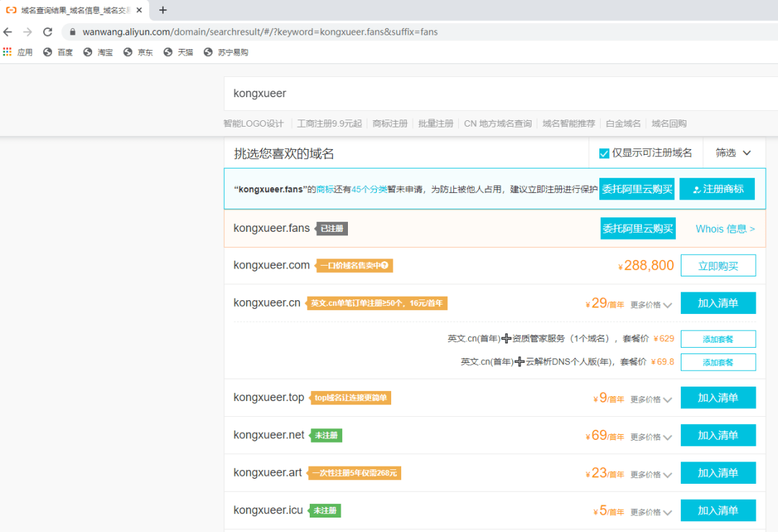
Task: Add kongxueer.top to list 加入清单
Action: click(x=718, y=397)
